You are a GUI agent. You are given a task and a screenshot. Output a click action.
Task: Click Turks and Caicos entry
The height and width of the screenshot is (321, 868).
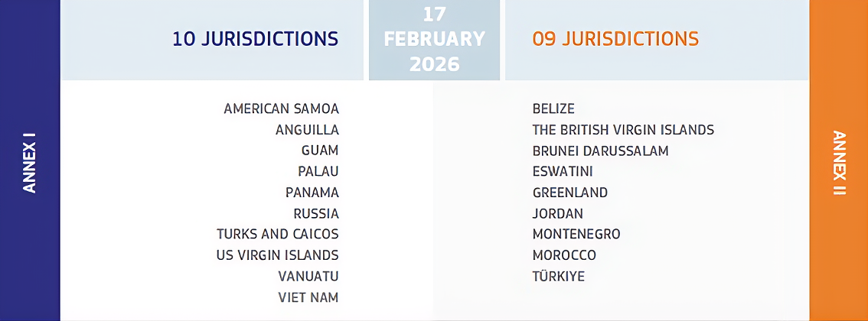pyautogui.click(x=277, y=234)
